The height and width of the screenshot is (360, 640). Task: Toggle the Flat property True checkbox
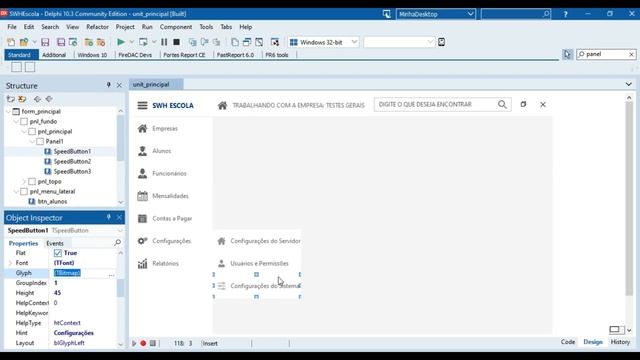click(58, 253)
